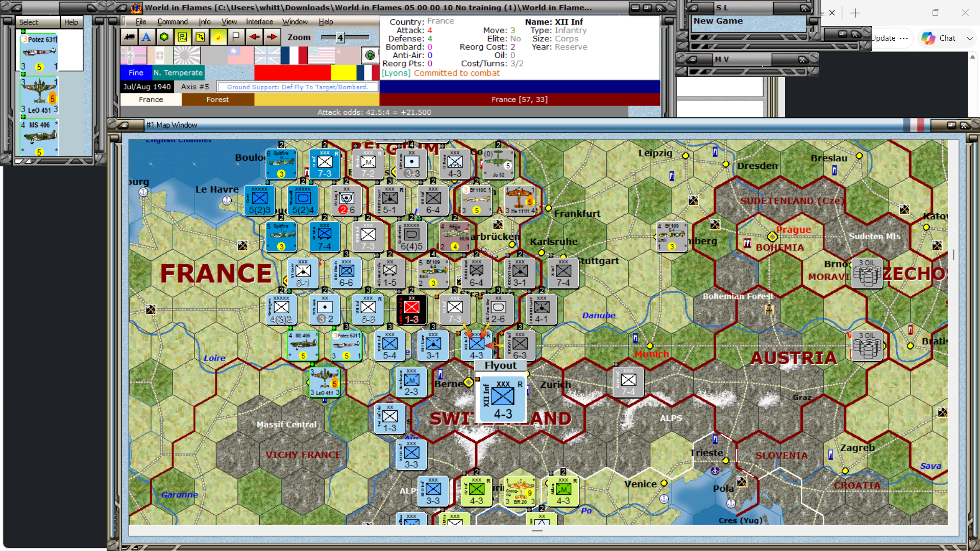The height and width of the screenshot is (551, 980).
Task: Click the red left arrow button
Action: pos(254,37)
